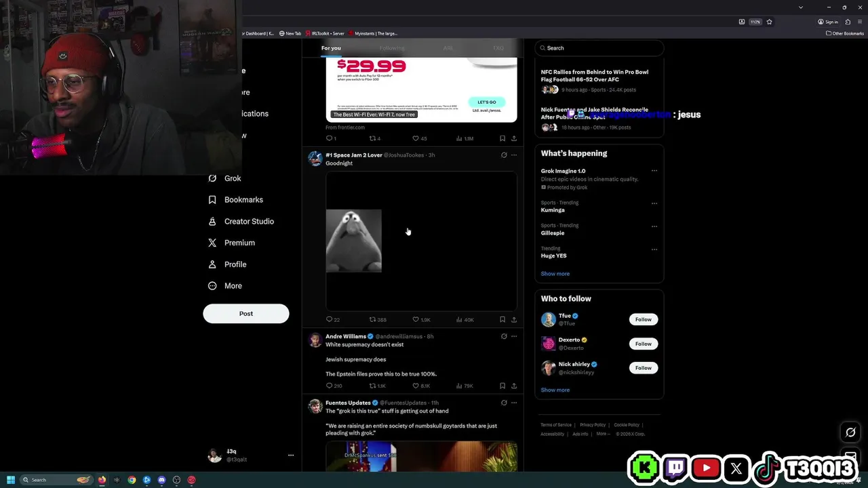
Task: Click LET'S GO in the Frontier ad
Action: tap(487, 102)
